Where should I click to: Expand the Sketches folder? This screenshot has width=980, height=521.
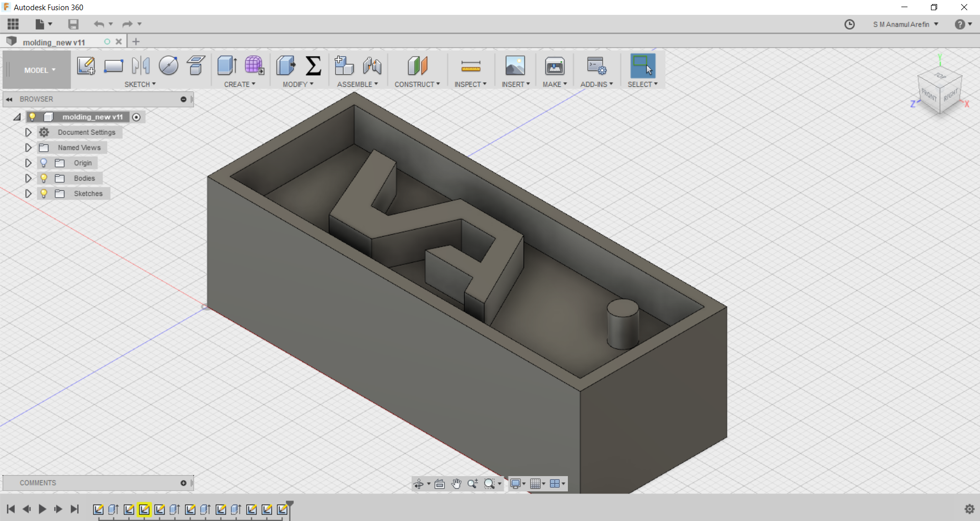point(28,193)
